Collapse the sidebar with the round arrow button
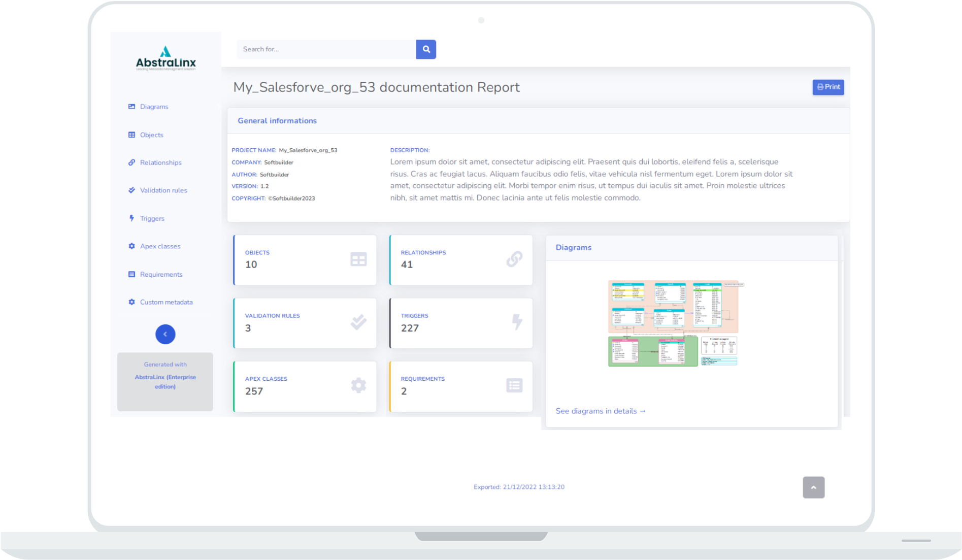 click(x=165, y=334)
